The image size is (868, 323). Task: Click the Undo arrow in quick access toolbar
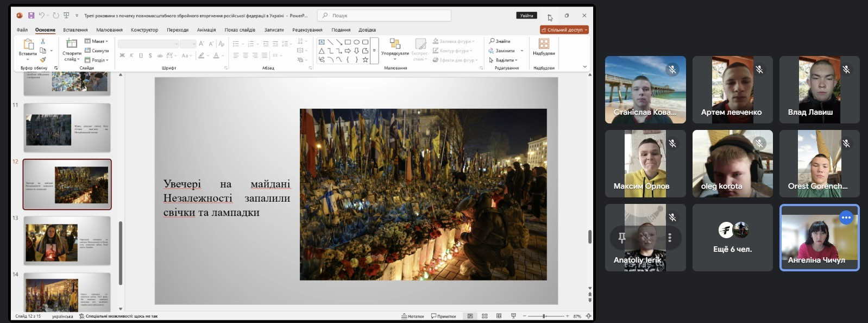pyautogui.click(x=42, y=16)
